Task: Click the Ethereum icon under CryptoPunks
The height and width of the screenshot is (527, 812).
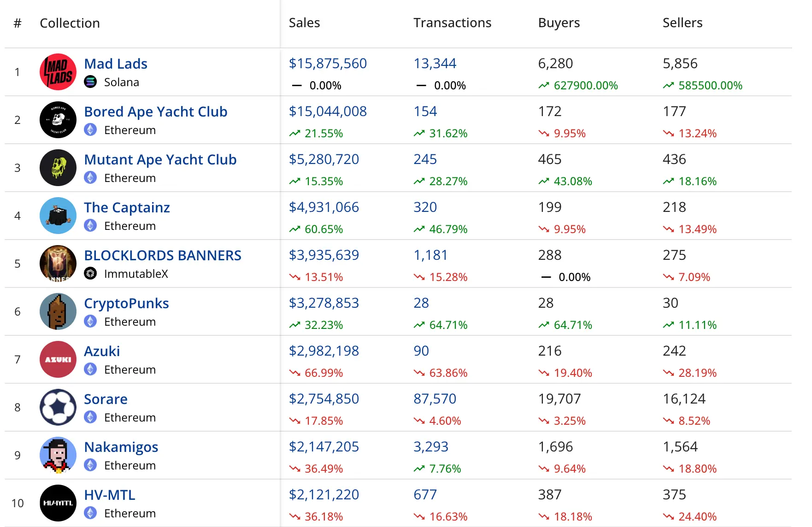Action: point(90,322)
